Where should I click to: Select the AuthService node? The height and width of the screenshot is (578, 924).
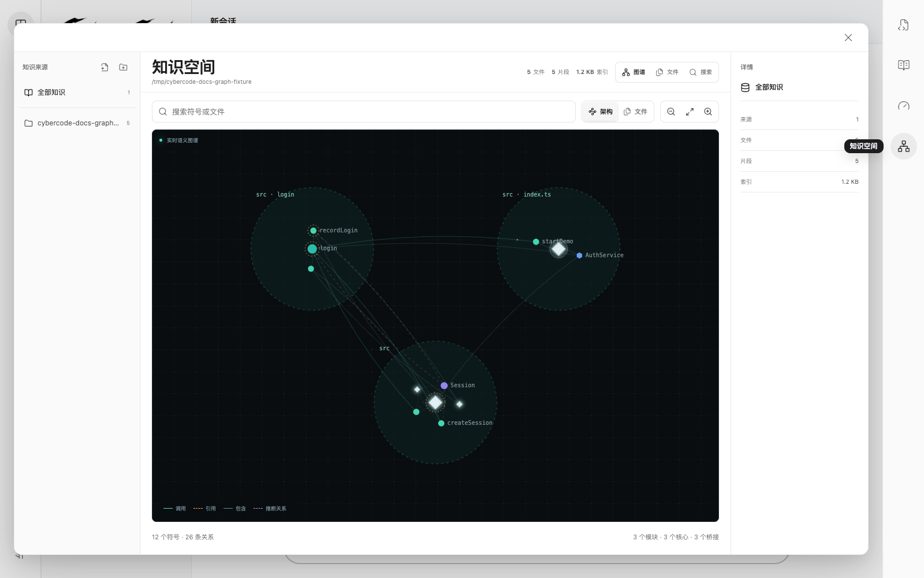pyautogui.click(x=579, y=255)
